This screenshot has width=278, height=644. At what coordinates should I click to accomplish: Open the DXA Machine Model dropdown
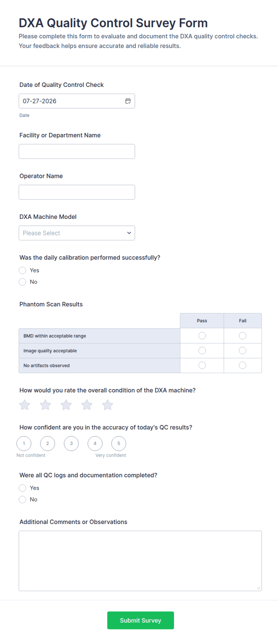[77, 233]
